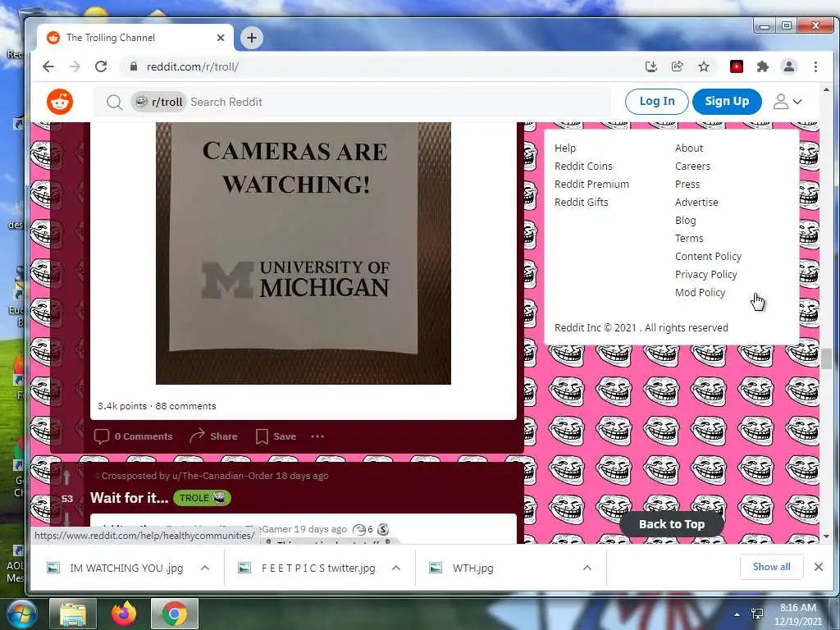Open the Mod Policy link
The image size is (840, 630).
coord(701,292)
